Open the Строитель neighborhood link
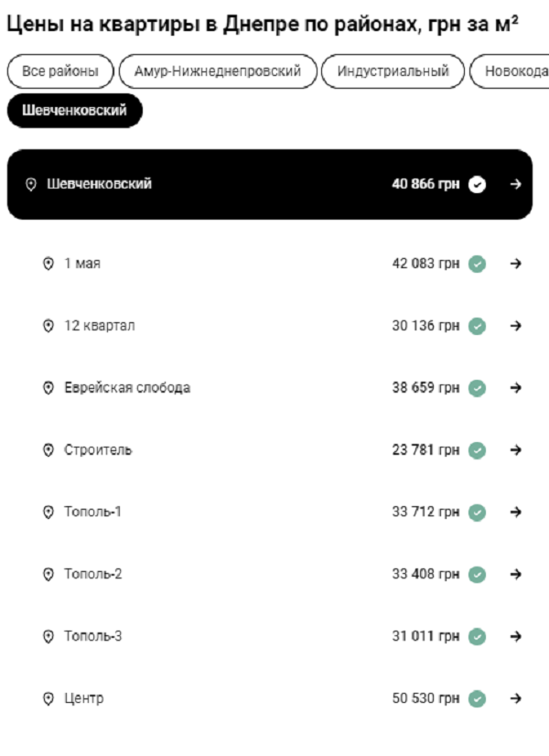The width and height of the screenshot is (549, 756). 98,450
